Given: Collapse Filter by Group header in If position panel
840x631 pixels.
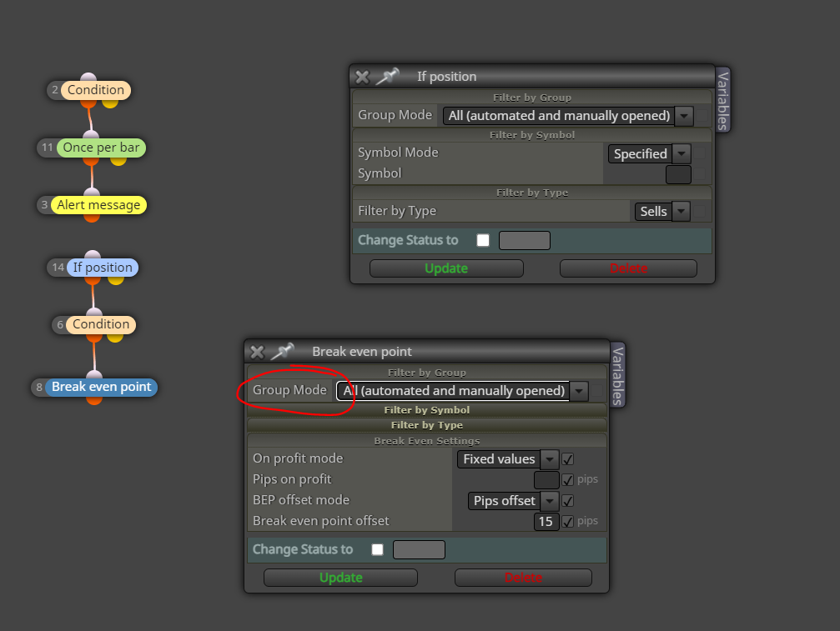Looking at the screenshot, I should [532, 98].
